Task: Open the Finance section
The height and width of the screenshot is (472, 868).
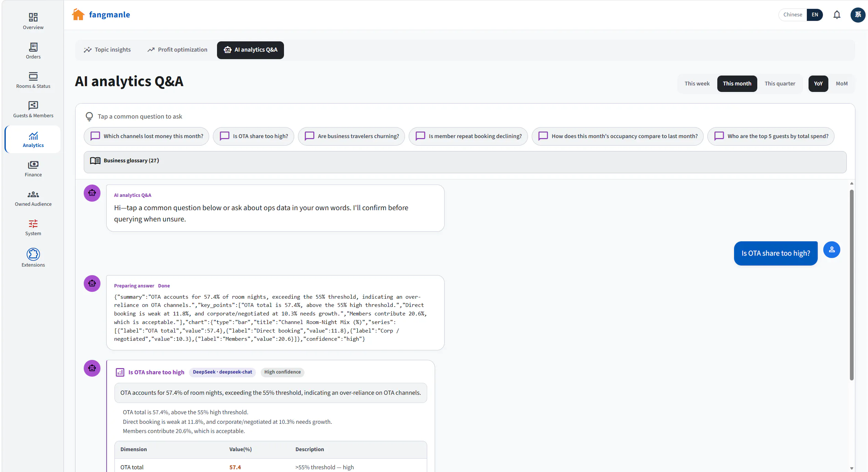Action: click(x=33, y=168)
